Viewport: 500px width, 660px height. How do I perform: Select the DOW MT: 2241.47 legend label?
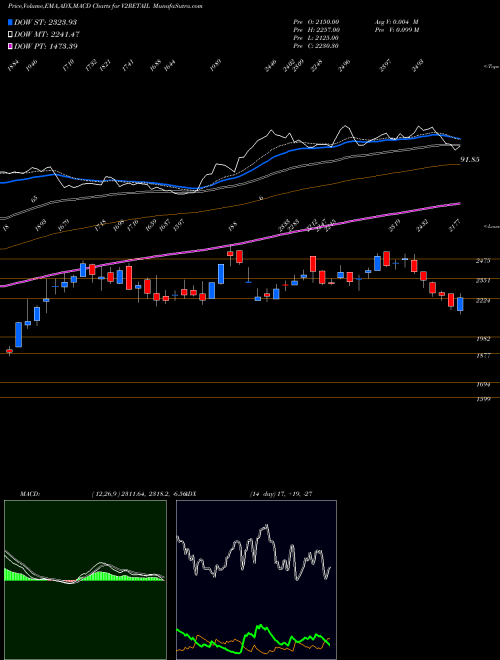coord(47,34)
